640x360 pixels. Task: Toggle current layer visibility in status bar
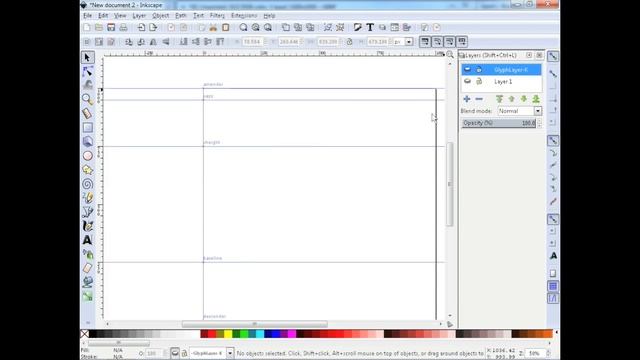pos(175,353)
